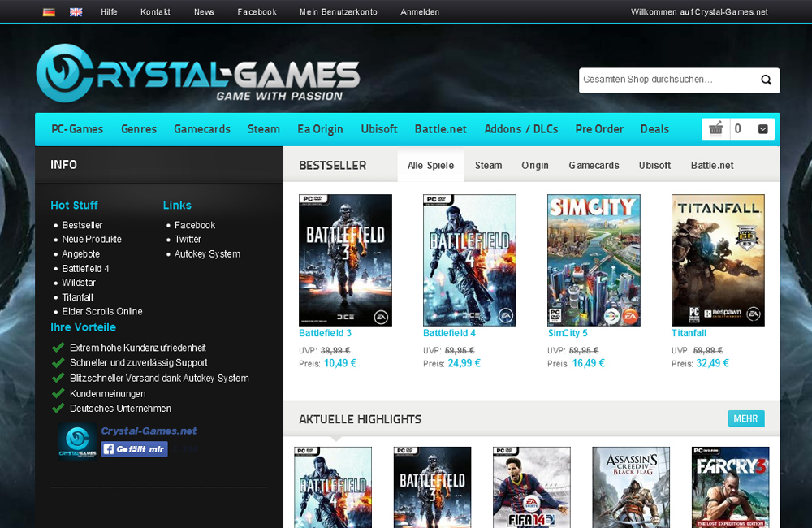The height and width of the screenshot is (528, 812).
Task: Open the Addons / DLCs menu
Action: [x=521, y=129]
